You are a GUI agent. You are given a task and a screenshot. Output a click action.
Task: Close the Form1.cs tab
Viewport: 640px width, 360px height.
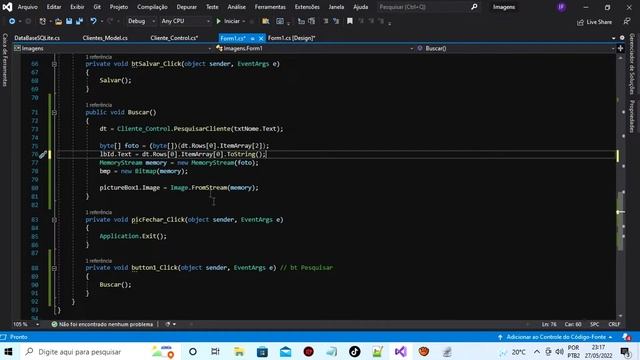click(x=261, y=38)
